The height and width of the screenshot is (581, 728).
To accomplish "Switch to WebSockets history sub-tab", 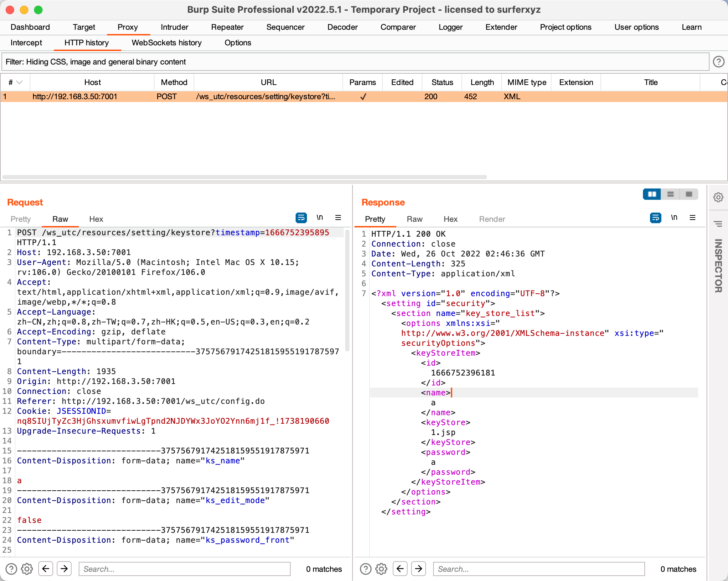I will click(x=167, y=43).
